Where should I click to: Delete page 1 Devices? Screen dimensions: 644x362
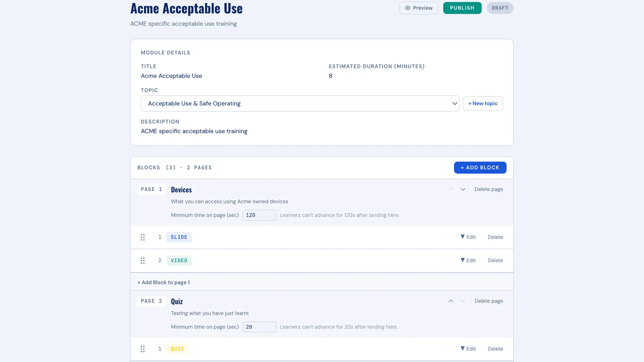[489, 189]
